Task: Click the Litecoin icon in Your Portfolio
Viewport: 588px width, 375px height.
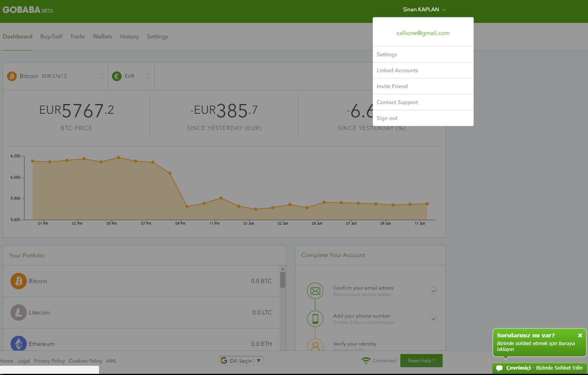Action: pyautogui.click(x=19, y=312)
